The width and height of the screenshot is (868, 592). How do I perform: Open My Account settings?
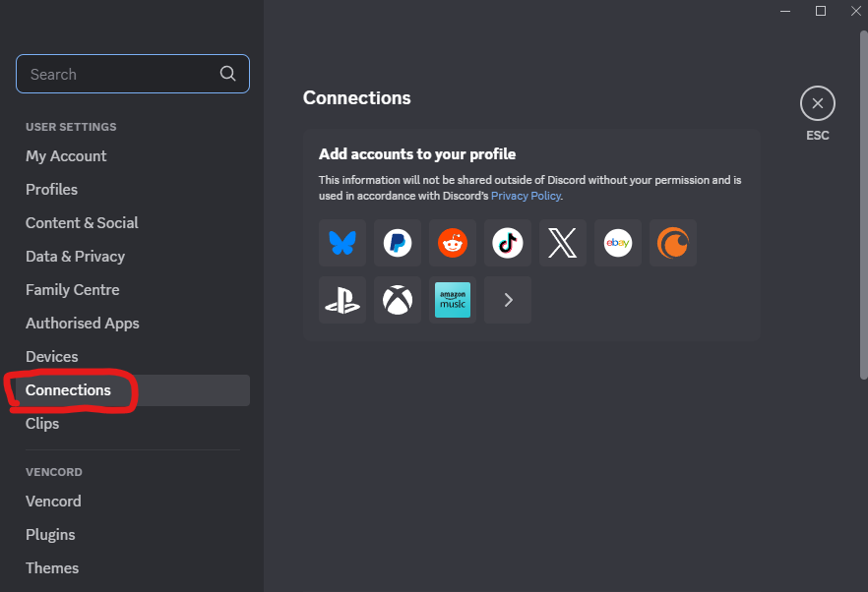pos(66,156)
